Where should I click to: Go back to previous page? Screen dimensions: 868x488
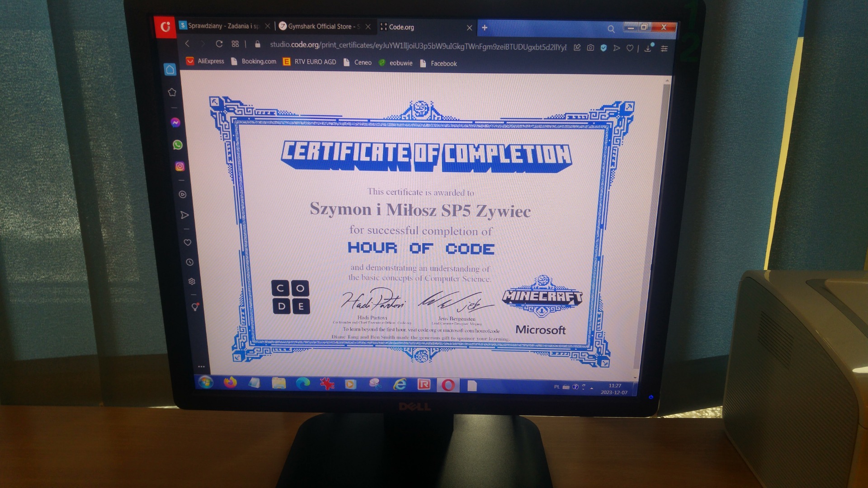[187, 43]
